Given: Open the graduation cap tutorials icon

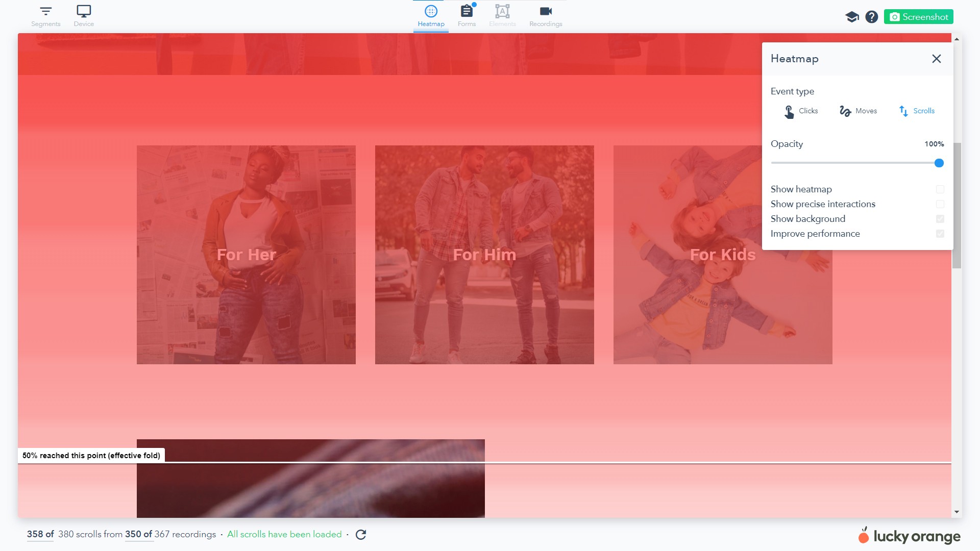Looking at the screenshot, I should coord(852,17).
